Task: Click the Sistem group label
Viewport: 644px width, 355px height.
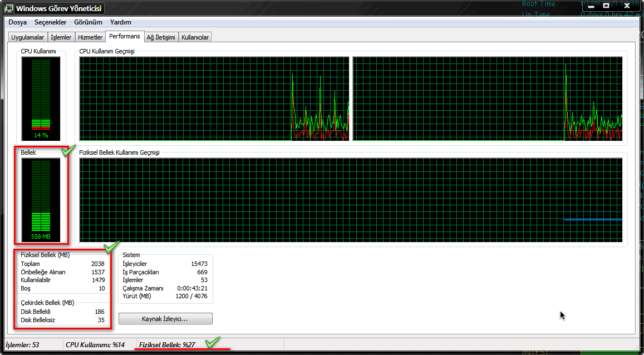Action: tap(131, 255)
